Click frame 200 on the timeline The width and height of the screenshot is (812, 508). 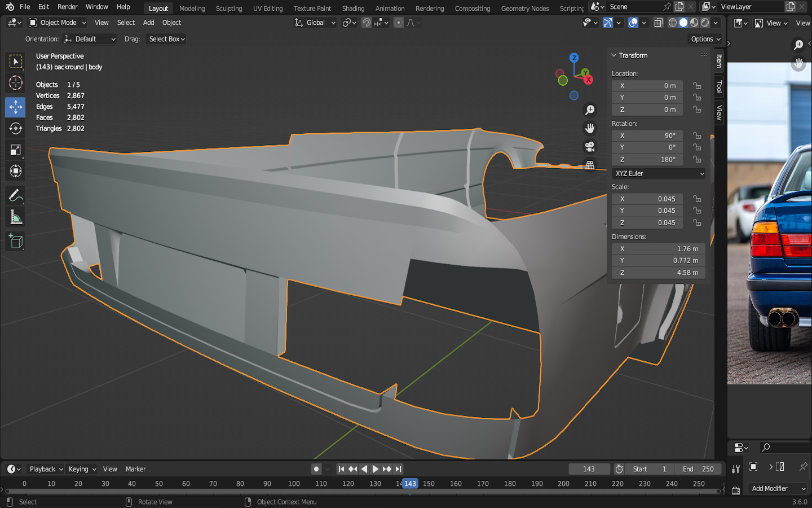pos(563,484)
